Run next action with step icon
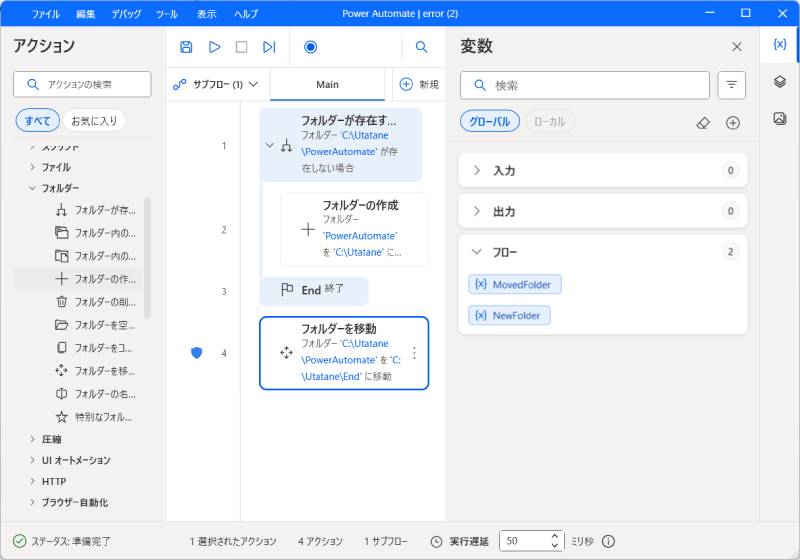This screenshot has height=560, width=800. pyautogui.click(x=269, y=47)
